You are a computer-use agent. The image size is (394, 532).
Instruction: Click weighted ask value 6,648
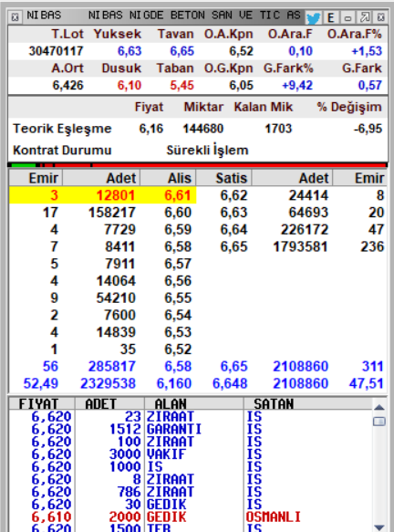click(x=230, y=384)
